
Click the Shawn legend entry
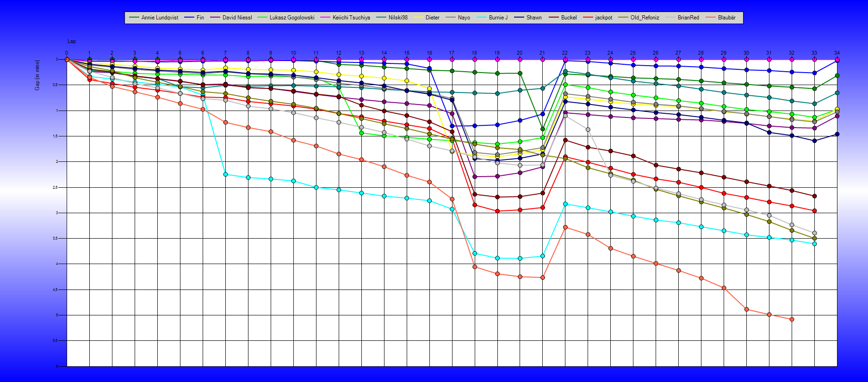click(x=528, y=18)
